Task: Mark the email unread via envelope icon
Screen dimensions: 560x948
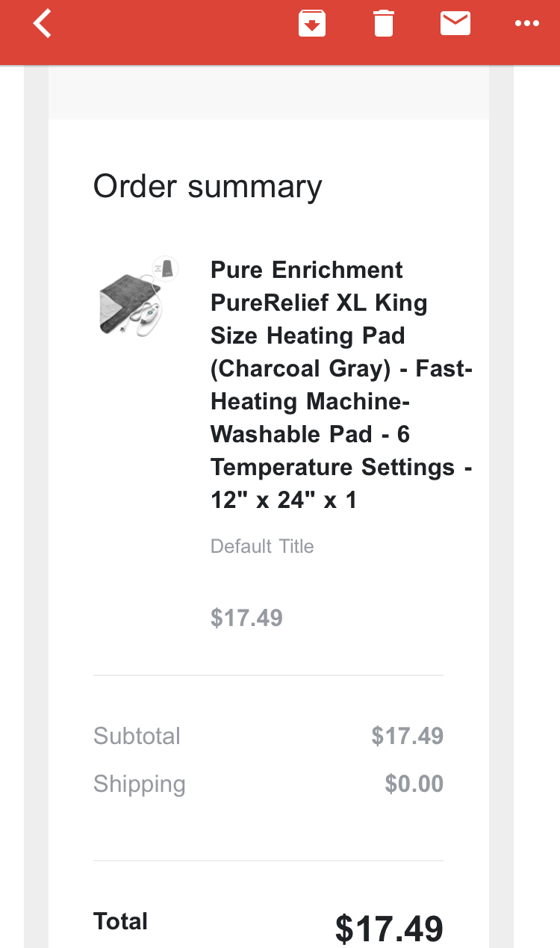Action: pyautogui.click(x=455, y=24)
